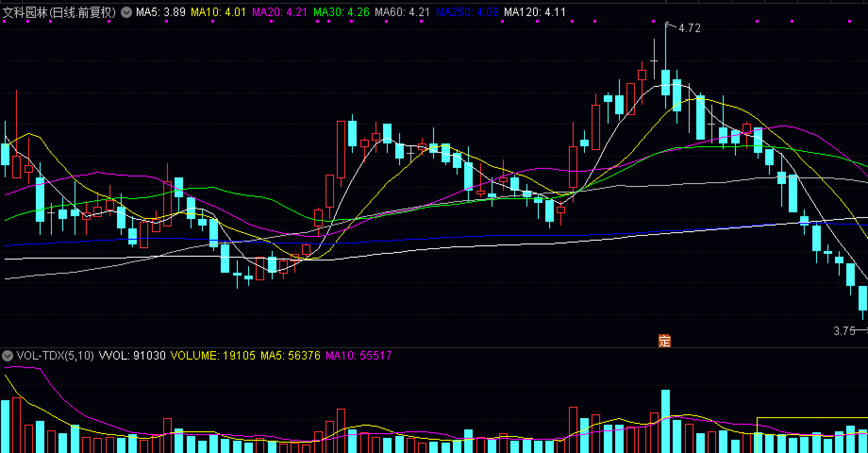Select the 文科园林(日线.前复权) chart title

[59, 12]
